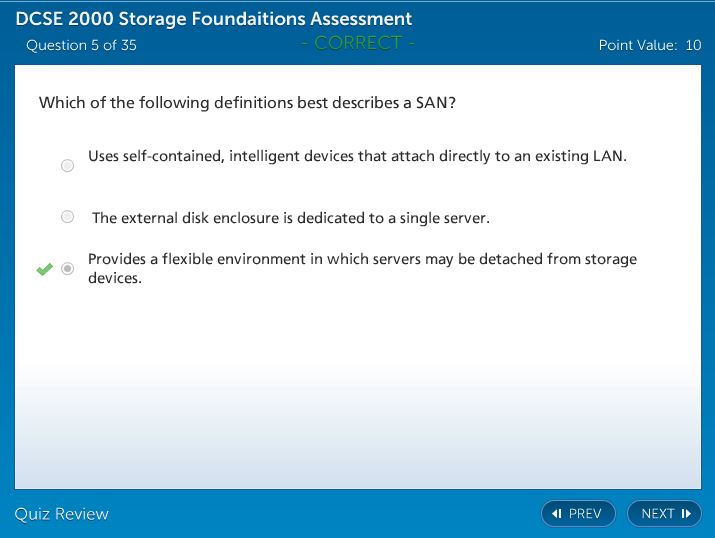The height and width of the screenshot is (538, 715).
Task: Click the green CORRECT status label
Action: [x=357, y=43]
